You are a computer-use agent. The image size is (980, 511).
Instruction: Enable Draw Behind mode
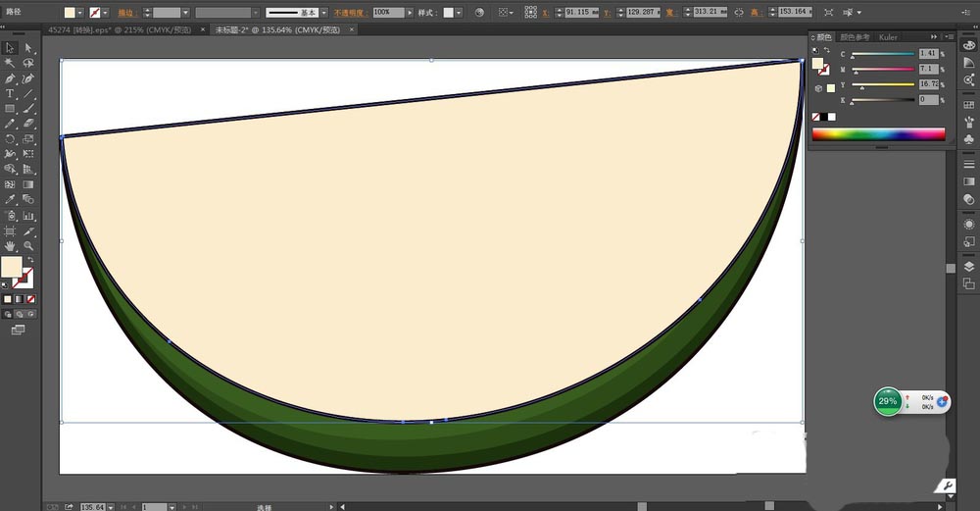coord(20,315)
